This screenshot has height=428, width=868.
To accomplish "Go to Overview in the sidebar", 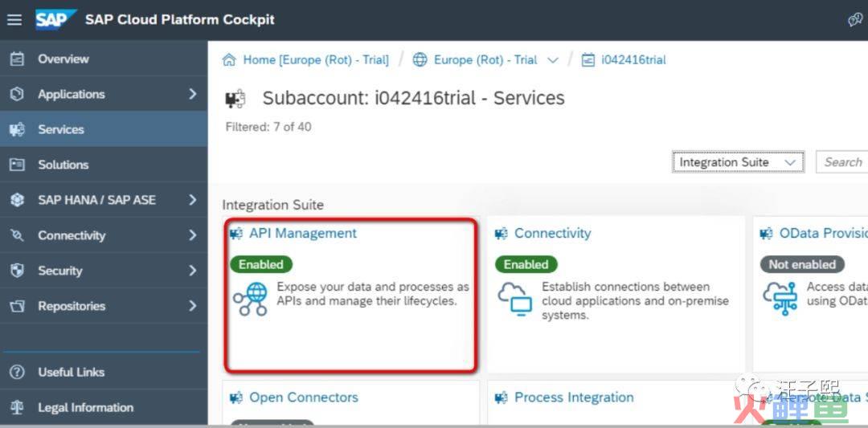I will pos(63,59).
